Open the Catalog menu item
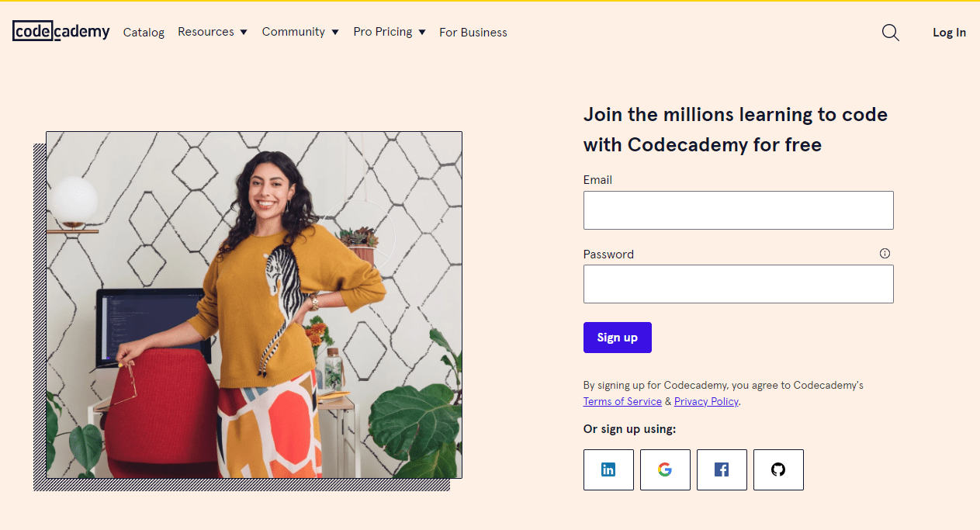980x530 pixels. click(x=144, y=33)
